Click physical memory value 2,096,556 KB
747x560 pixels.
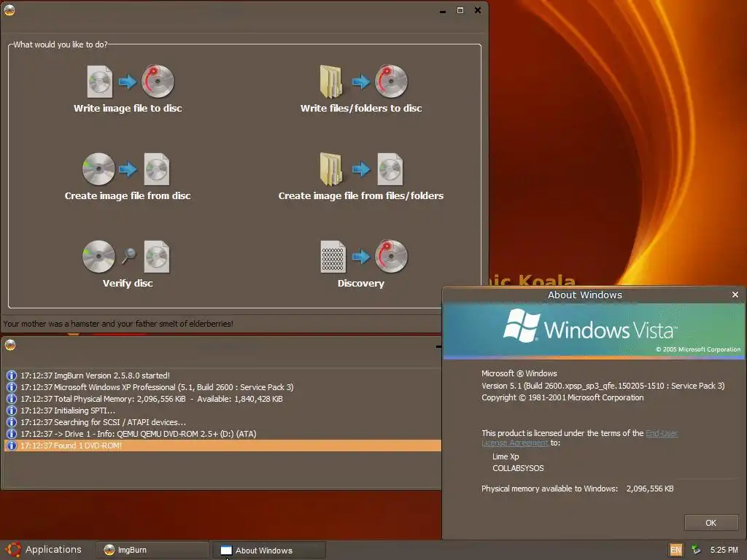(650, 489)
